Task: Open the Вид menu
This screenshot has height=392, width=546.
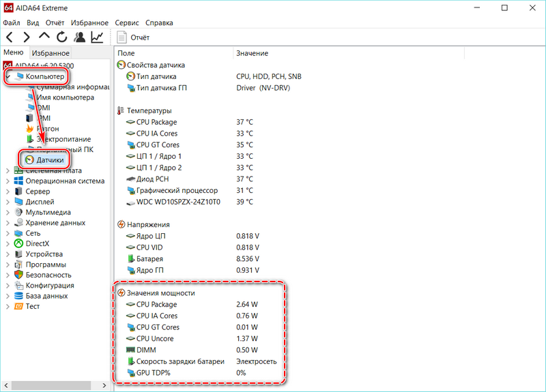Action: click(33, 22)
